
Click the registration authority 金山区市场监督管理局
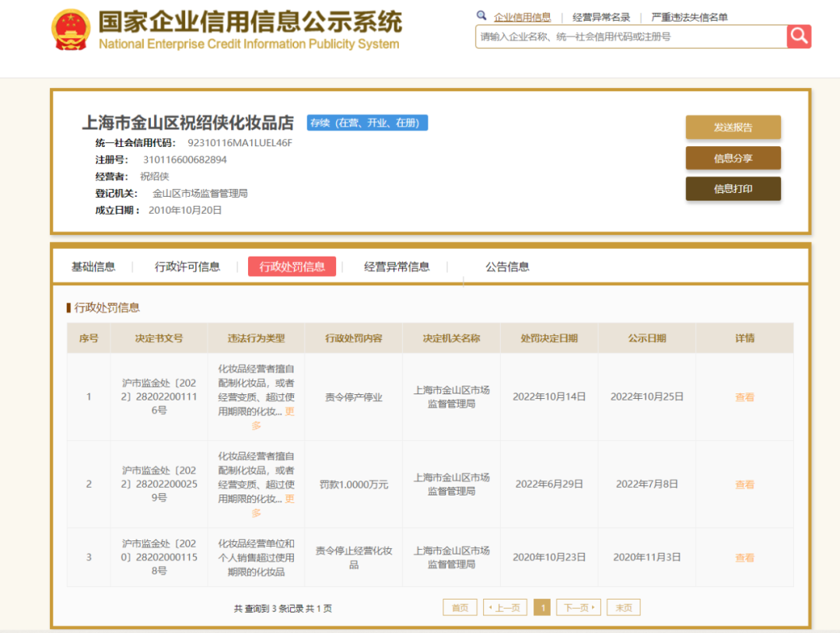click(200, 194)
